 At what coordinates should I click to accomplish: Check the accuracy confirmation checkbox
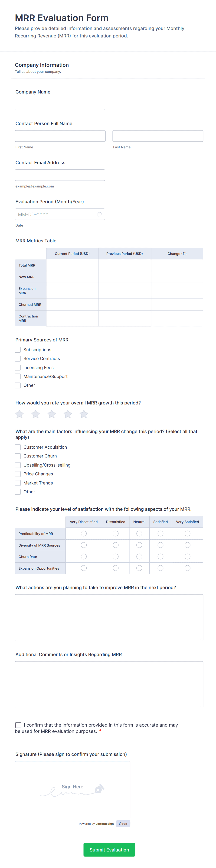tap(18, 725)
